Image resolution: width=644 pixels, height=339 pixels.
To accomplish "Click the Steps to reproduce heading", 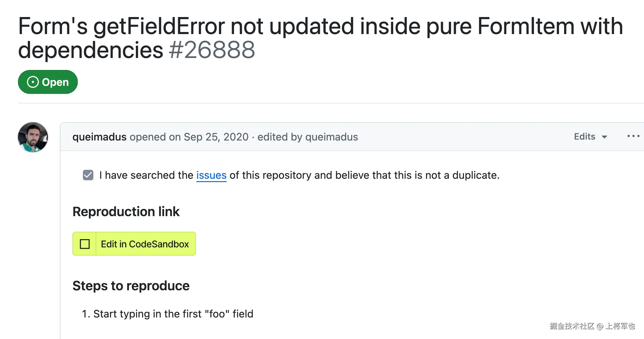I will point(131,286).
